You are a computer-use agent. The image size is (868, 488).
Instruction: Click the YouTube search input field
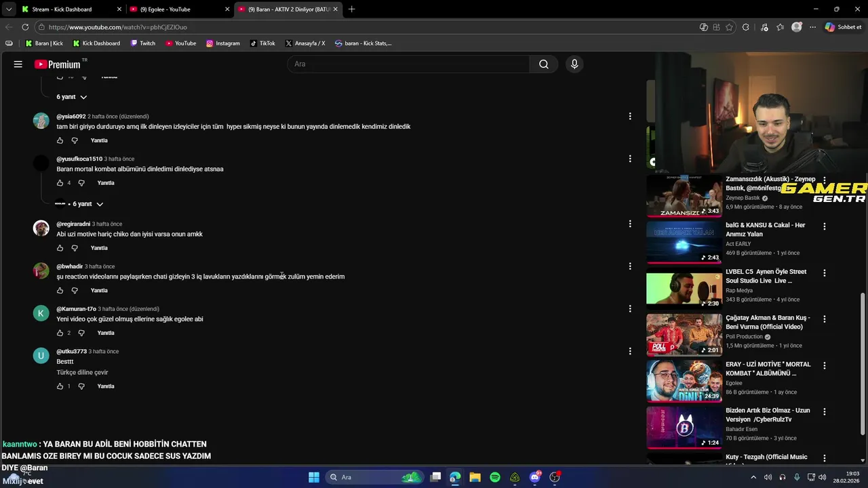[x=409, y=64]
